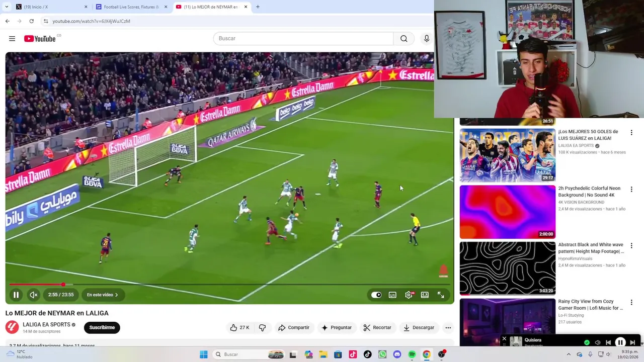This screenshot has height=362, width=644.
Task: Open the weather widget 12°C Nublado
Action: coord(18,354)
